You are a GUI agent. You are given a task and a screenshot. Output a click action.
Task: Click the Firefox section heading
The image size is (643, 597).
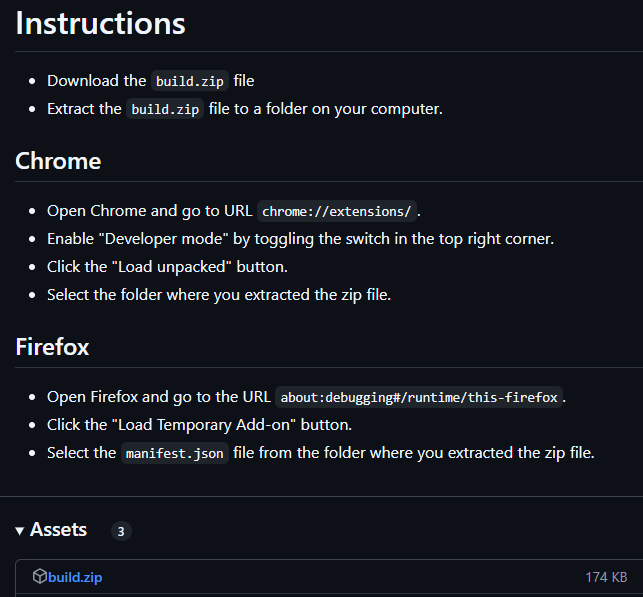tap(52, 347)
